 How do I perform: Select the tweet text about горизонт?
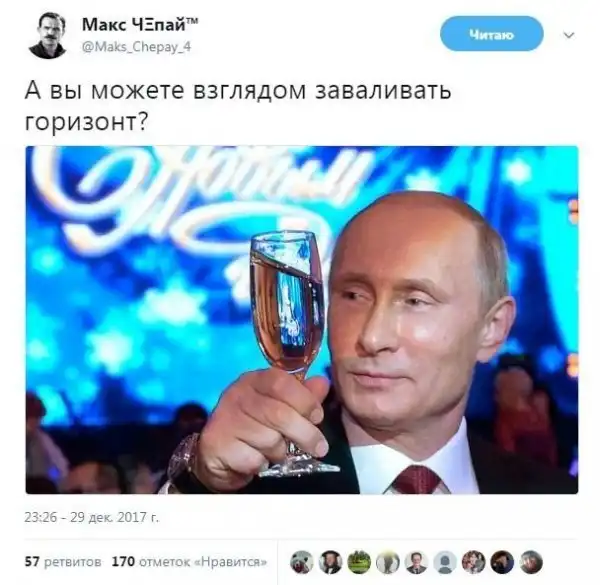coord(238,106)
